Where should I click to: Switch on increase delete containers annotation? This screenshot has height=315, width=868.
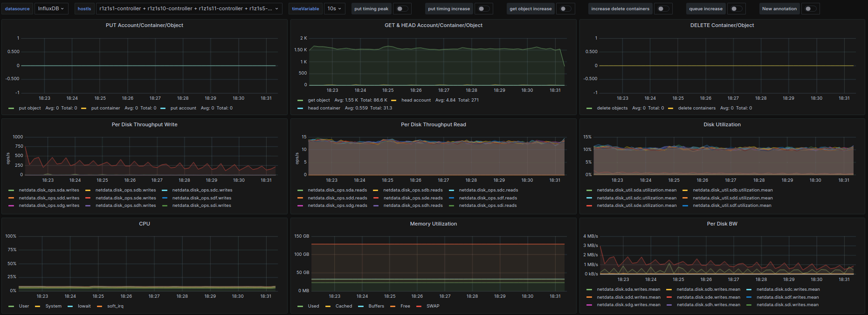662,9
